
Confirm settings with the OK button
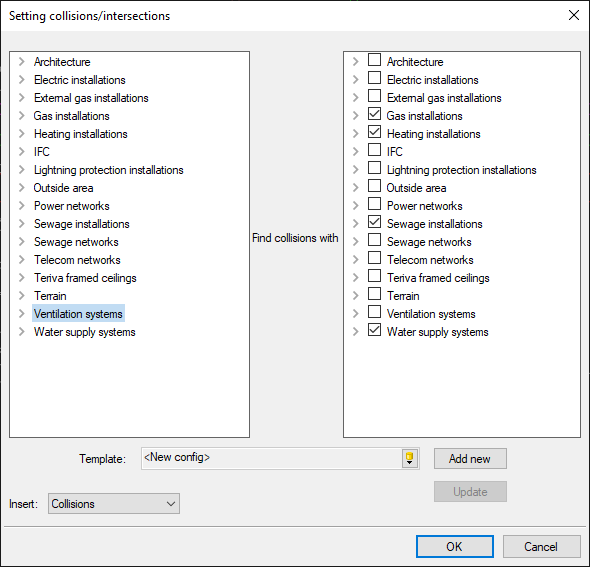(x=455, y=546)
